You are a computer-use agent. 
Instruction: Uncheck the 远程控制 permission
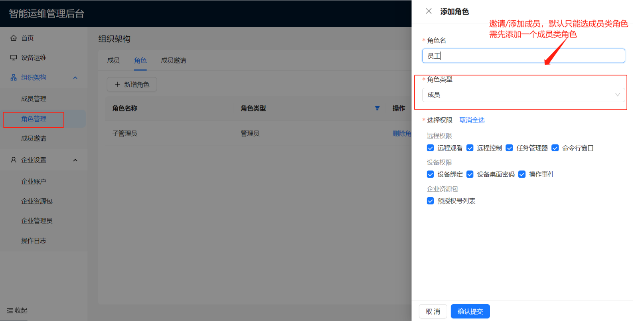470,148
